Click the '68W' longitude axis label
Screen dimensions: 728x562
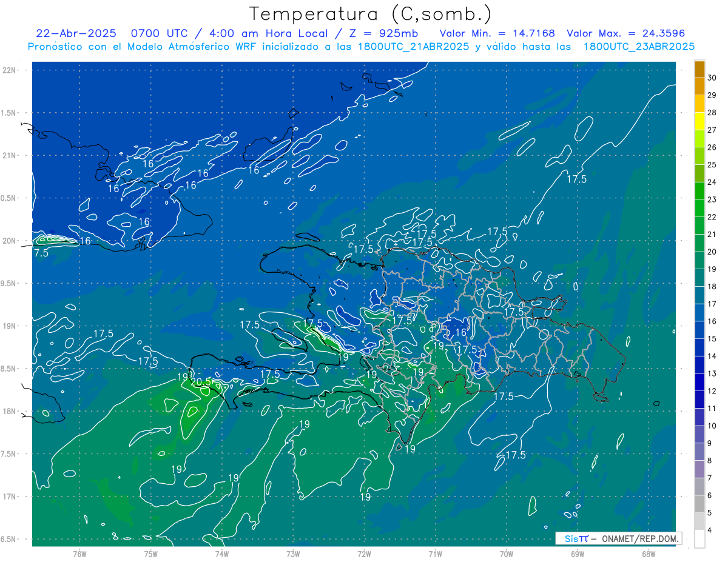[649, 554]
